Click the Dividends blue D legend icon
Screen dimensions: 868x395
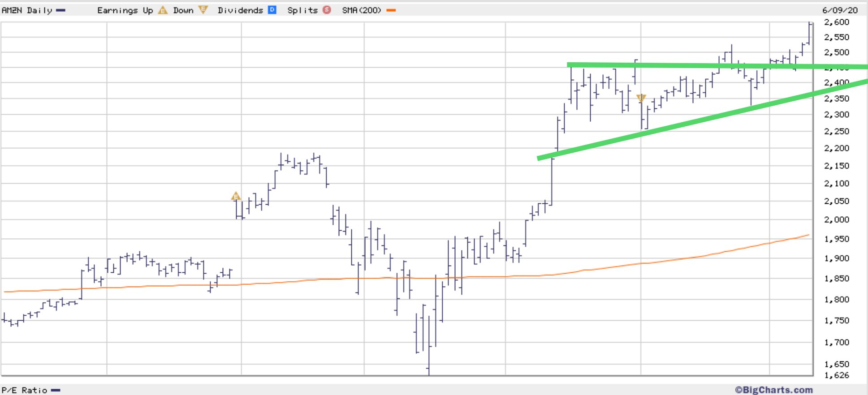click(x=272, y=10)
